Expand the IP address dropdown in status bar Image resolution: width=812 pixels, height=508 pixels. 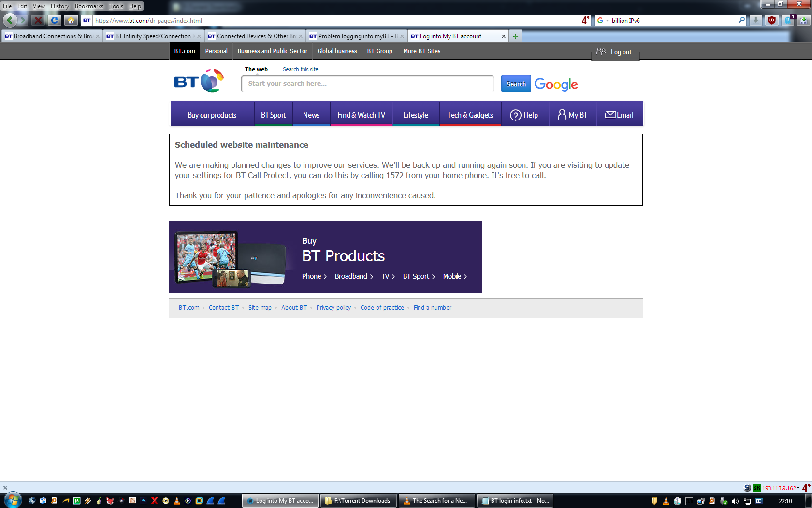[797, 488]
